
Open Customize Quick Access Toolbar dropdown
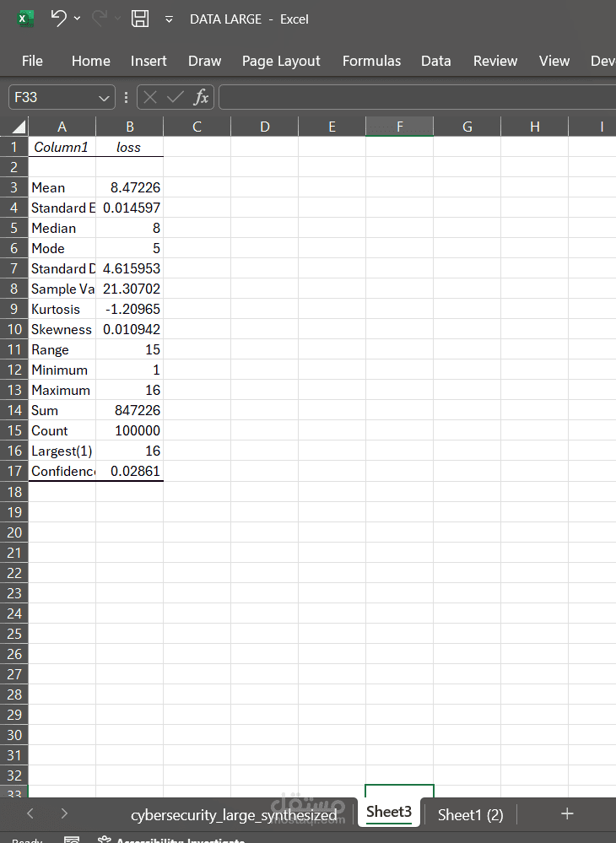point(169,19)
